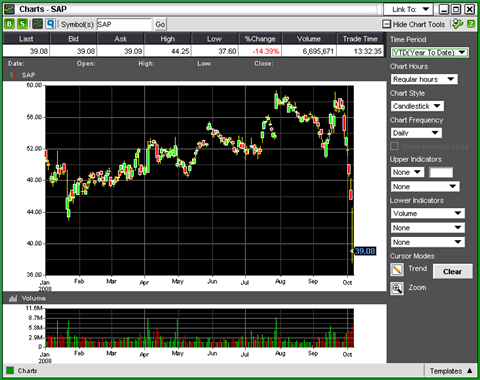This screenshot has width=480, height=380.
Task: Click the Volume panel bar-chart icon
Action: point(13,298)
